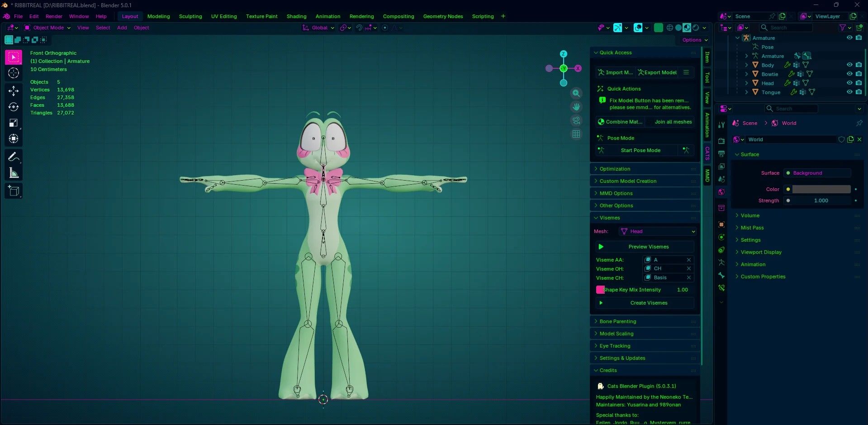Switch perspective/orthographic with the grid icon
The image size is (868, 425).
576,134
